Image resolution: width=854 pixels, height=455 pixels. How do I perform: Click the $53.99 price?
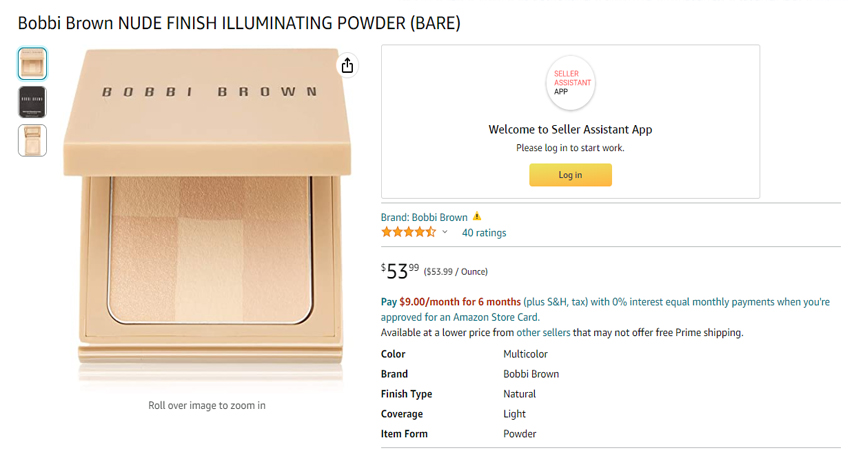[x=400, y=271]
